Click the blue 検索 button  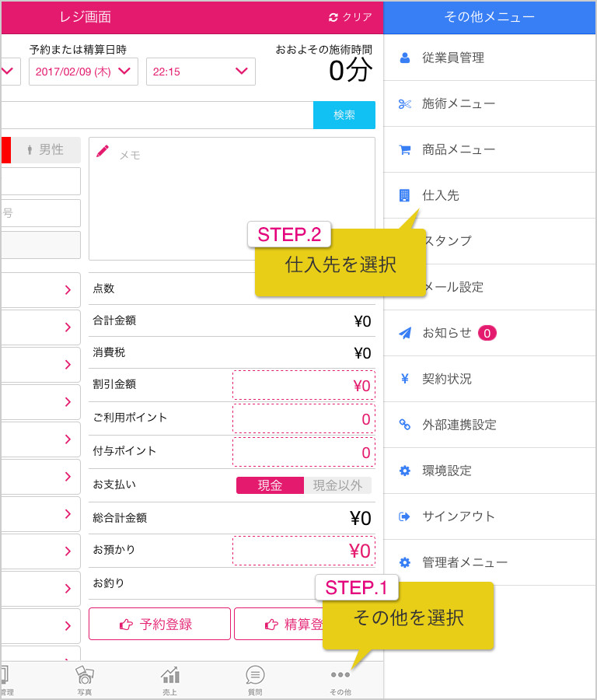[x=344, y=115]
